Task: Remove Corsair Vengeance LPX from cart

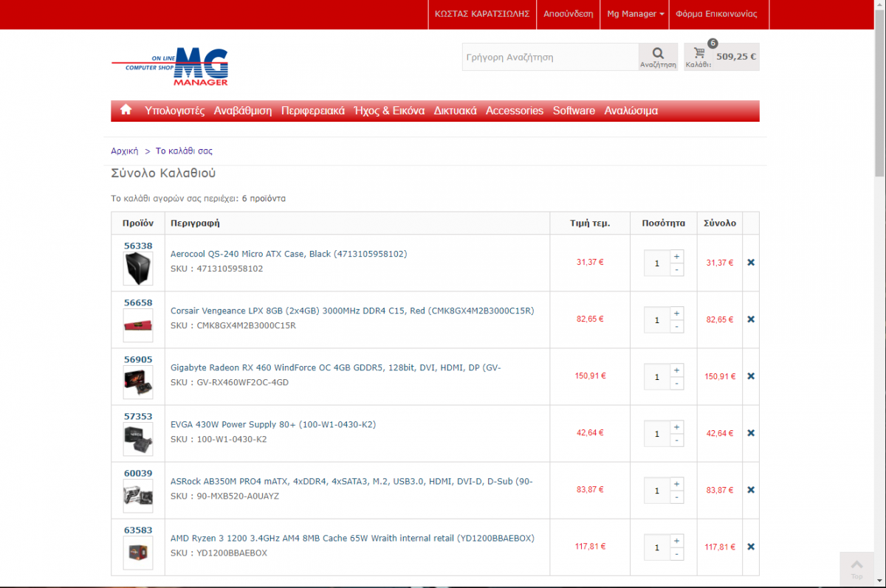Action: (x=751, y=319)
